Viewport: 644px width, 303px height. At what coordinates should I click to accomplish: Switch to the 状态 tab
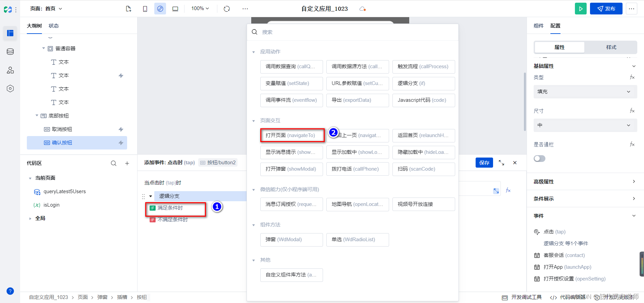coord(54,26)
